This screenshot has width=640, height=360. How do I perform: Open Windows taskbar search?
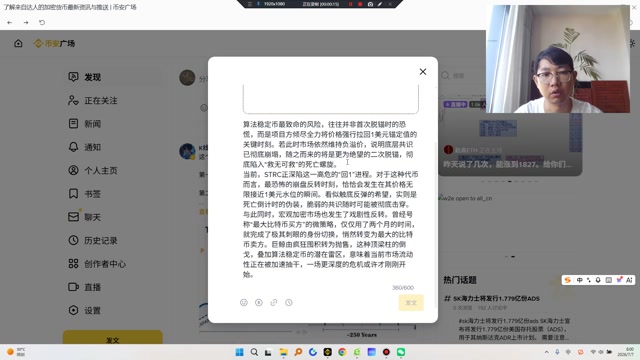pyautogui.click(x=254, y=352)
